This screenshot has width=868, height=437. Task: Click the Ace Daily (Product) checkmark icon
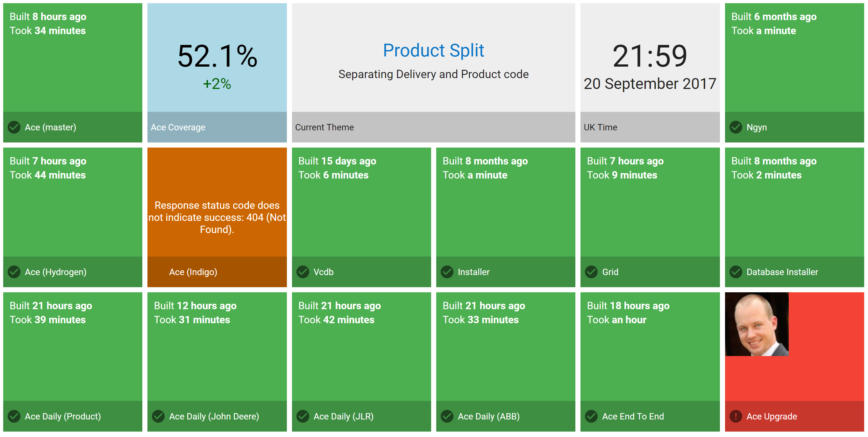coord(14,416)
